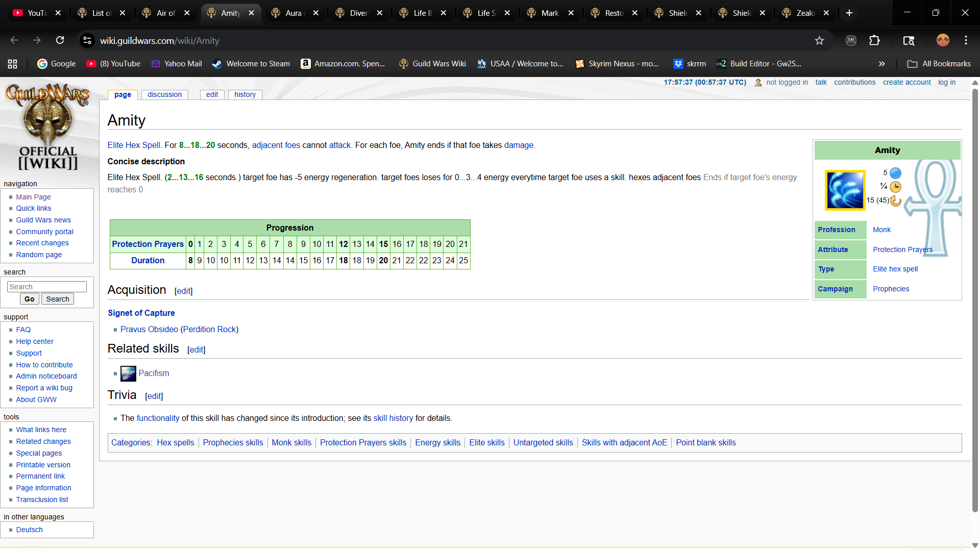Open the Point blank skills category

click(706, 443)
